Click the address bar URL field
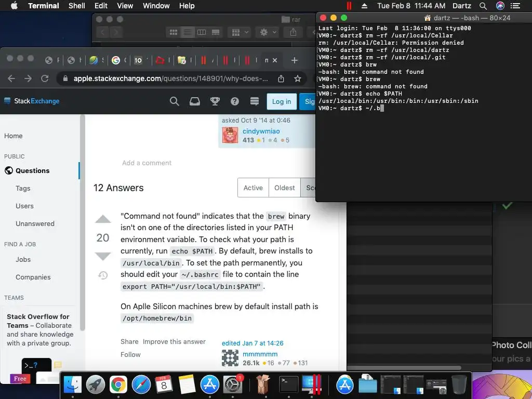The height and width of the screenshot is (399, 532). pos(170,79)
